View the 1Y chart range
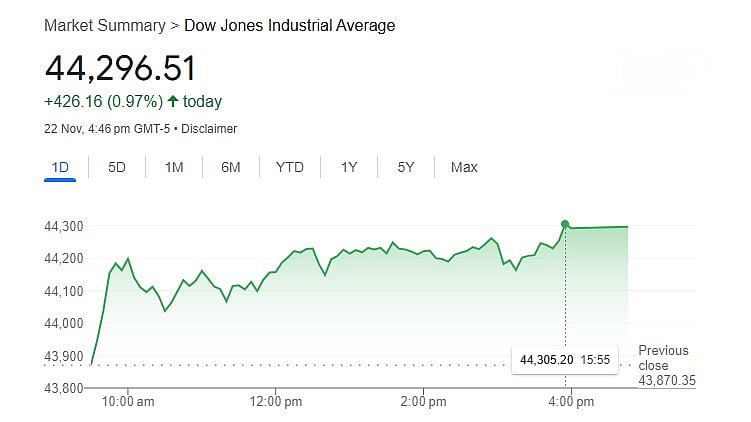The height and width of the screenshot is (422, 751). 349,167
